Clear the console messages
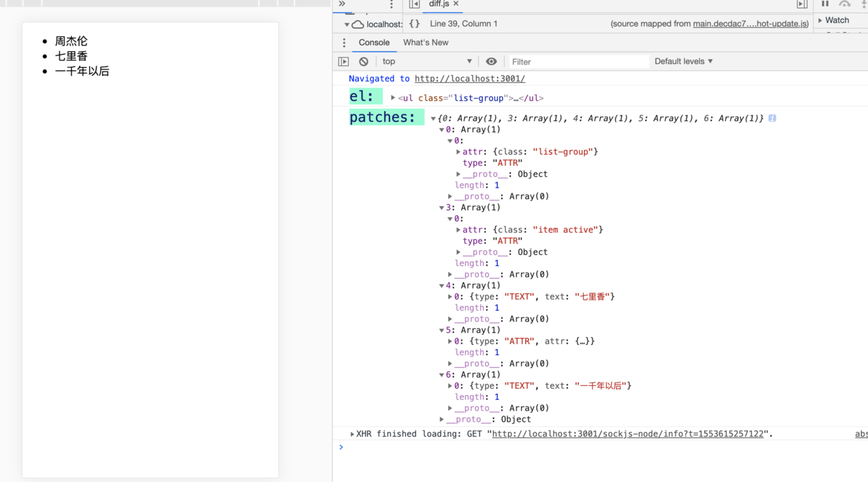The image size is (868, 482). pos(363,62)
